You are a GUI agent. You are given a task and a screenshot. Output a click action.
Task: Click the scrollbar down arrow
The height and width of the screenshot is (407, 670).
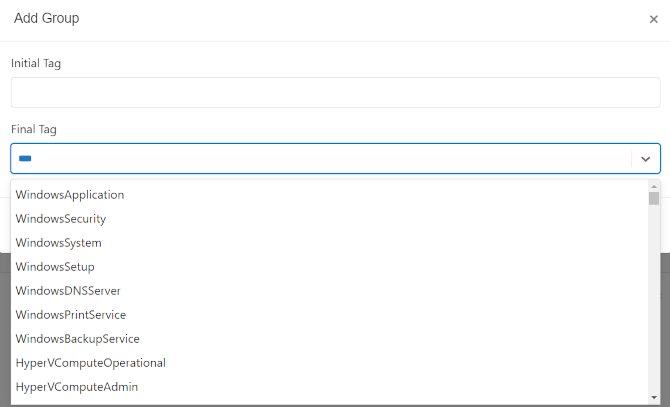coord(654,398)
